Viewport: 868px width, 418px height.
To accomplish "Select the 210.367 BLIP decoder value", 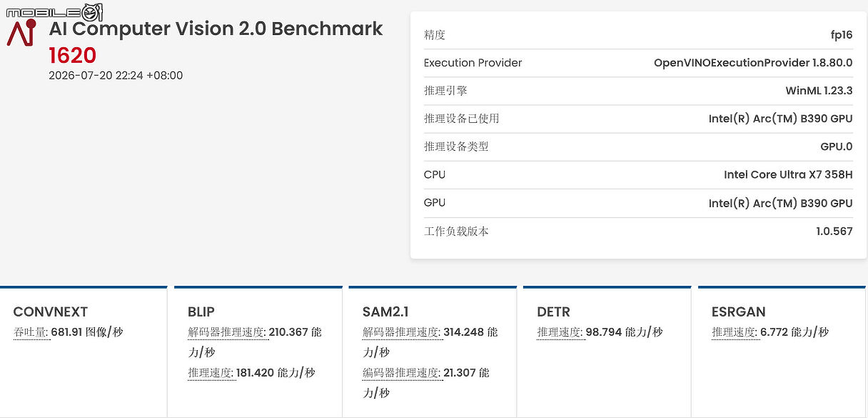I will point(290,332).
